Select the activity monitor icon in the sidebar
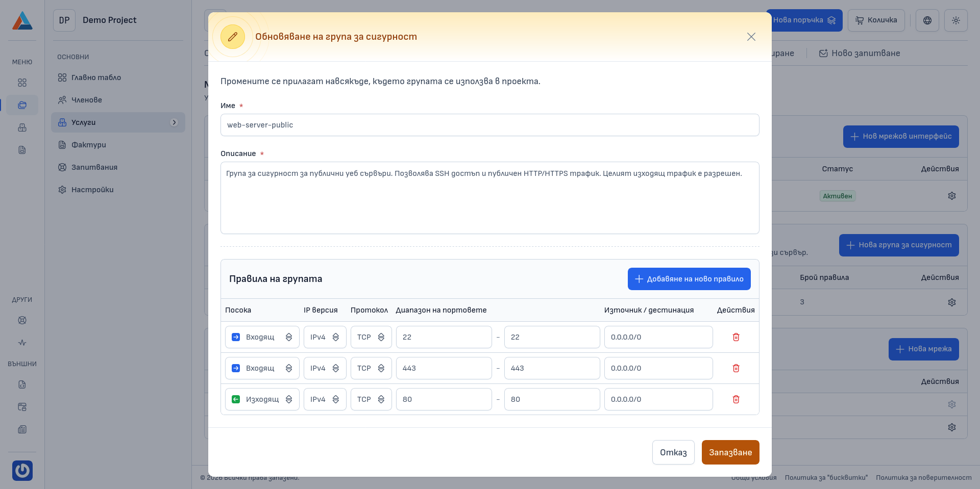This screenshot has height=489, width=980. (22, 342)
